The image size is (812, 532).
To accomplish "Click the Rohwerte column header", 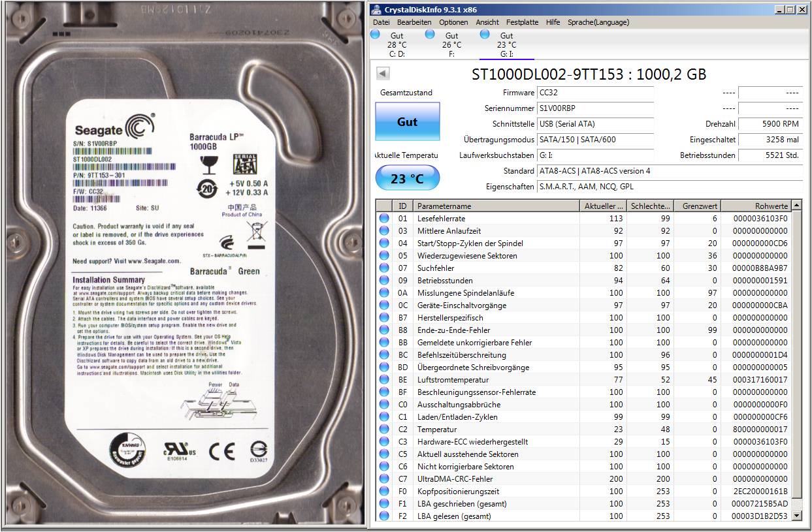I will (x=756, y=206).
